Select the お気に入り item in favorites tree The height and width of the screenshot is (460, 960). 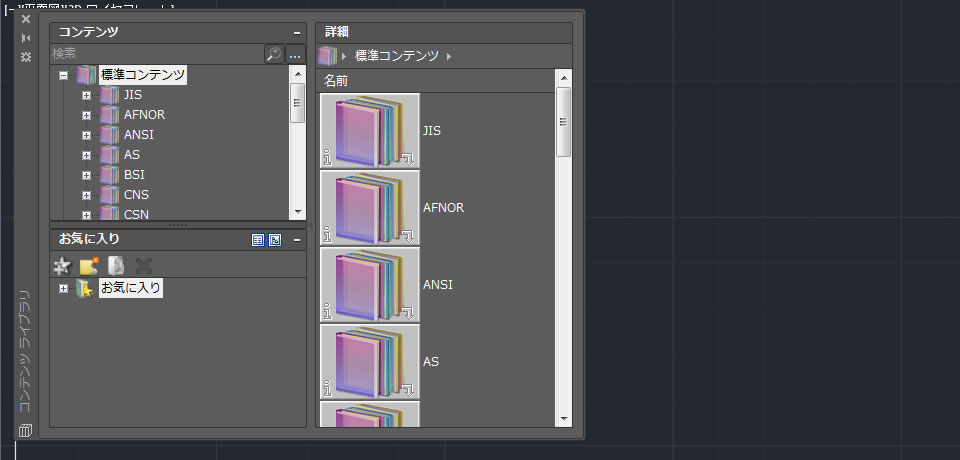(x=131, y=288)
